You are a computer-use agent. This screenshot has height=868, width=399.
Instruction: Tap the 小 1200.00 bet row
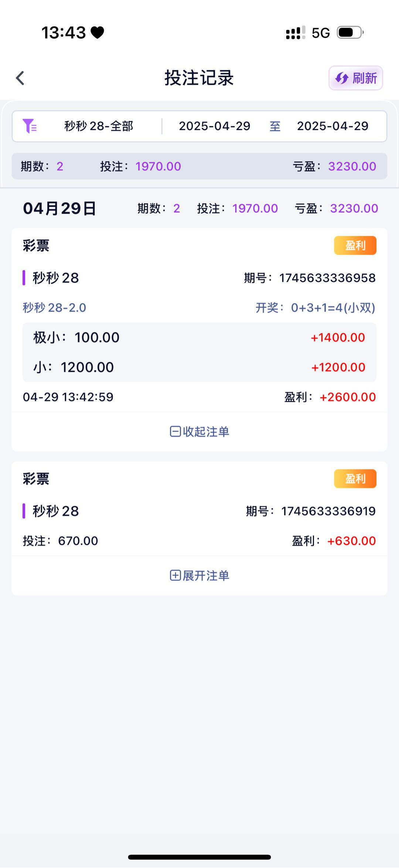point(199,367)
